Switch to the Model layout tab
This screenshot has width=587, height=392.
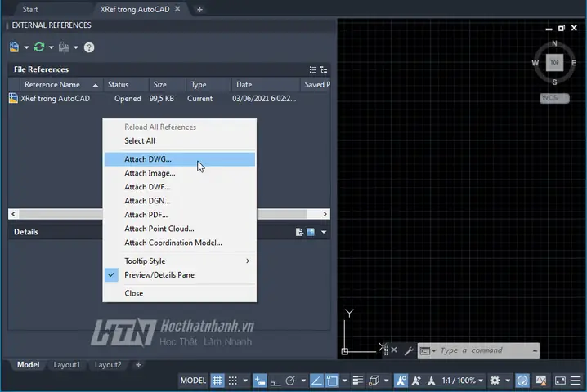click(28, 365)
